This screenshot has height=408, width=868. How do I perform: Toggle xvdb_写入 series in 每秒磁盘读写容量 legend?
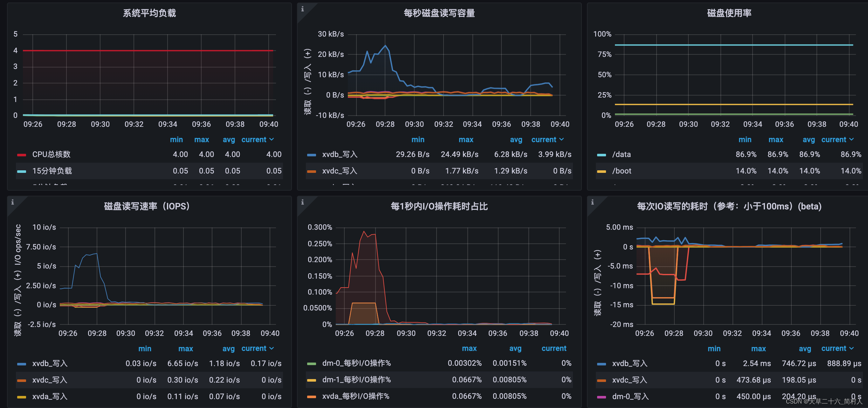[x=340, y=154]
